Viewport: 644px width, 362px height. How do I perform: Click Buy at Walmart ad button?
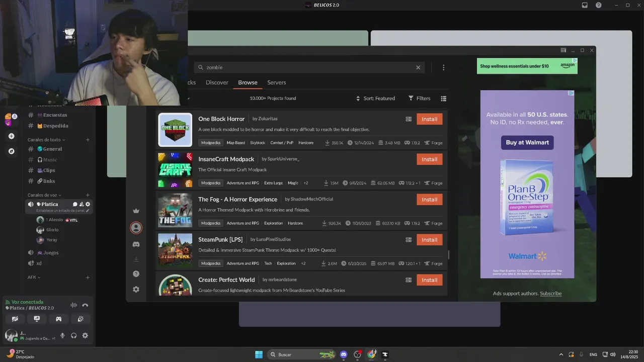(527, 142)
